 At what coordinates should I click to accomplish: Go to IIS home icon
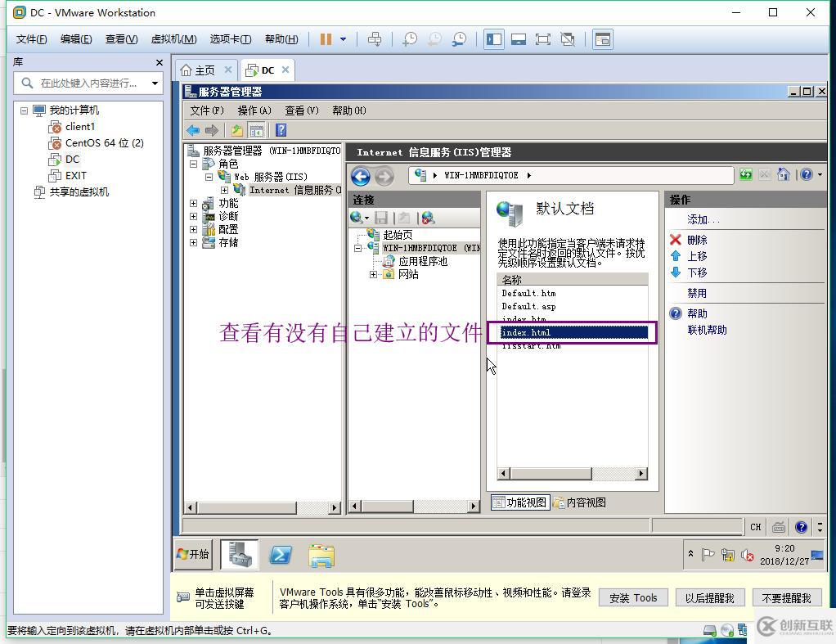(x=783, y=174)
